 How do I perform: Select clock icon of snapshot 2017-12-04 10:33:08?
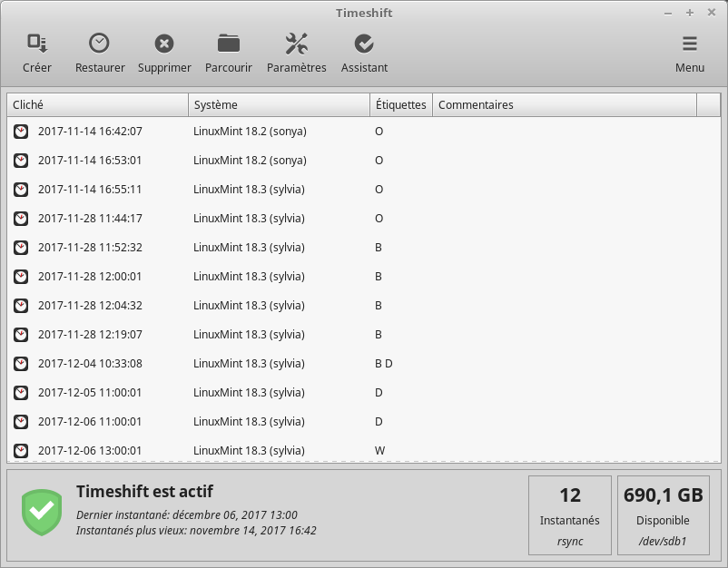click(21, 363)
